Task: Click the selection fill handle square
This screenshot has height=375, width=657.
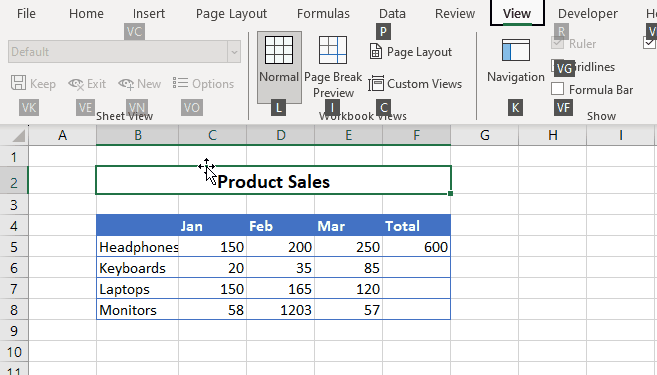Action: click(x=450, y=194)
